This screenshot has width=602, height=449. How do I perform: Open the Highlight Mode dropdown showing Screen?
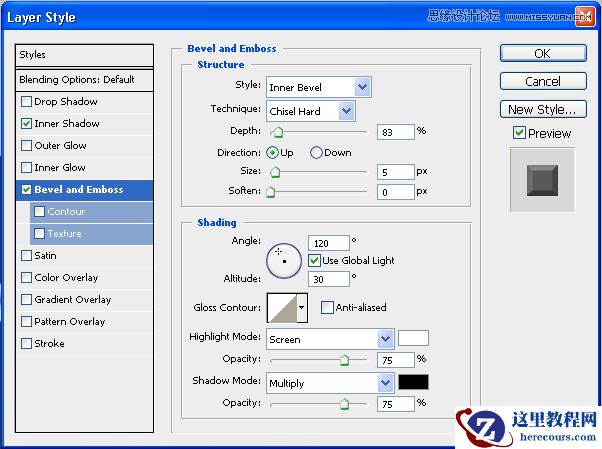330,339
